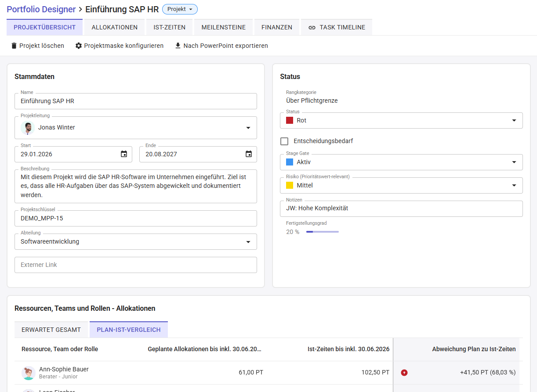The width and height of the screenshot is (537, 392).
Task: Click the red upward deviation indicator icon
Action: click(404, 373)
